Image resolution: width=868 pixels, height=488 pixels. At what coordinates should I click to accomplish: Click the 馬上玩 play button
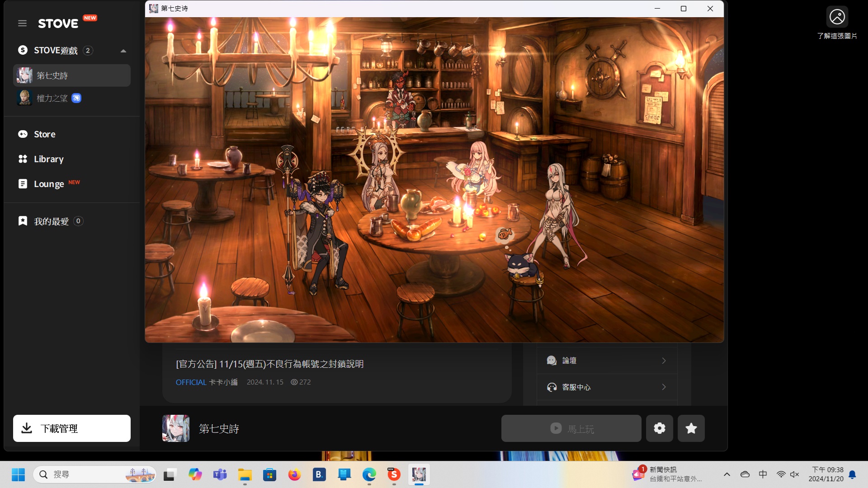(x=571, y=428)
